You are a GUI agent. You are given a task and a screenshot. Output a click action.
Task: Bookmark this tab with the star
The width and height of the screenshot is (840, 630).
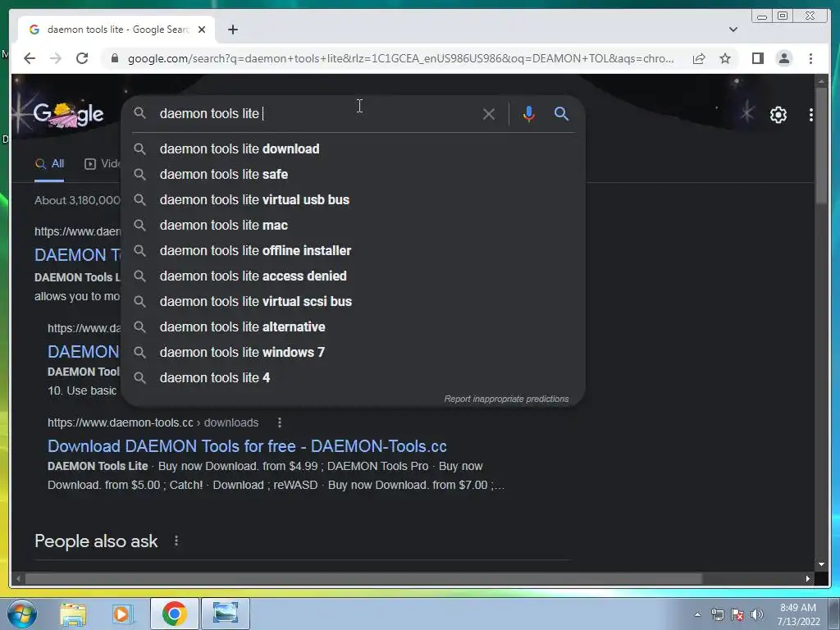pos(725,58)
